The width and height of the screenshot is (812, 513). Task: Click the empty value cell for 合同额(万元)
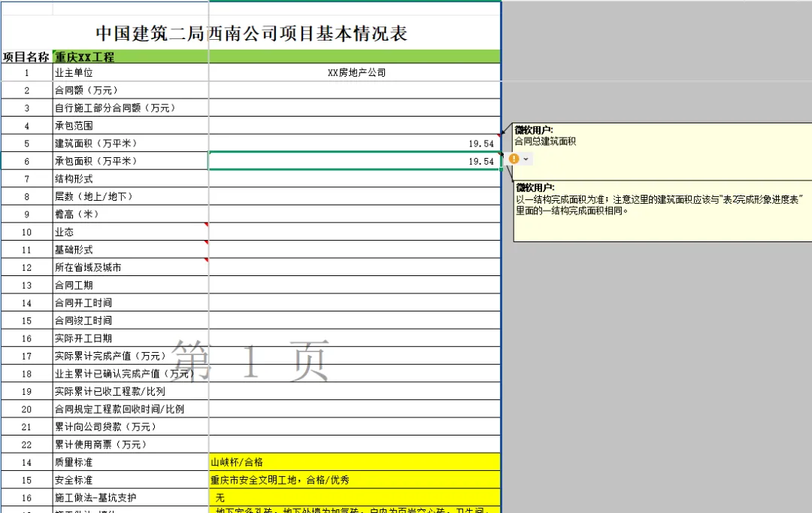(x=355, y=90)
